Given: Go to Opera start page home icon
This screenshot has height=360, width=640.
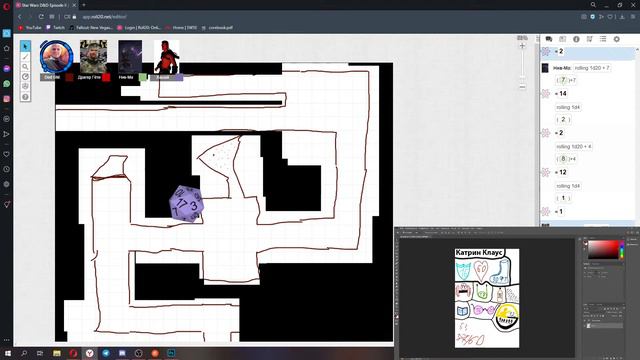Looking at the screenshot, I should point(7,49).
